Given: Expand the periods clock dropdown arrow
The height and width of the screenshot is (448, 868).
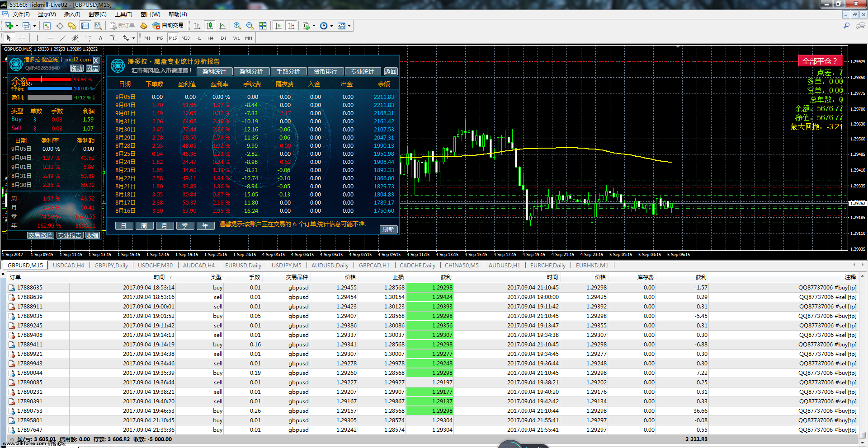Looking at the screenshot, I should tap(331, 26).
